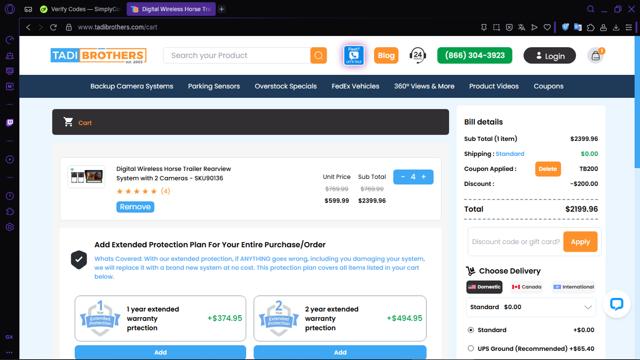
Task: Open the easy setup menu lines icon
Action: pyautogui.click(x=629, y=27)
